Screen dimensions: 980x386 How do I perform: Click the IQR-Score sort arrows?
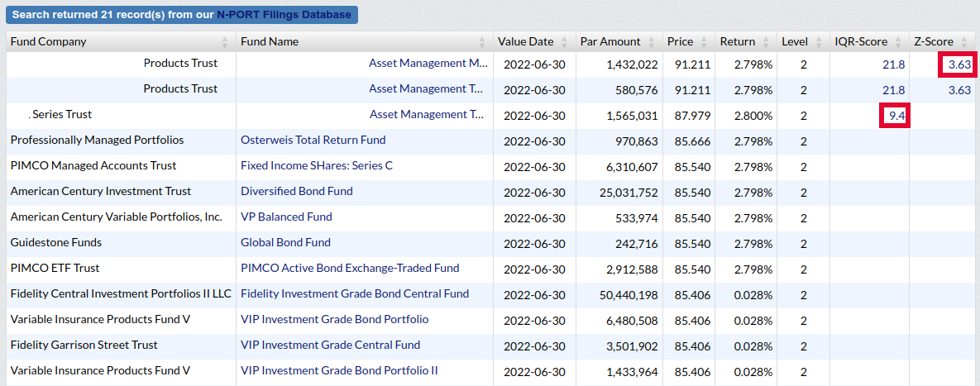(898, 42)
